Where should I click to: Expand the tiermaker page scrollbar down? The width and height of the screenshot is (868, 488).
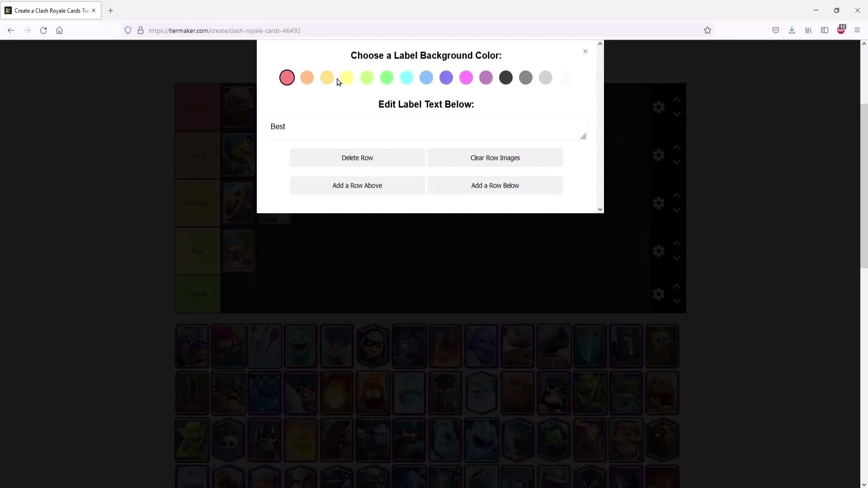(600, 209)
